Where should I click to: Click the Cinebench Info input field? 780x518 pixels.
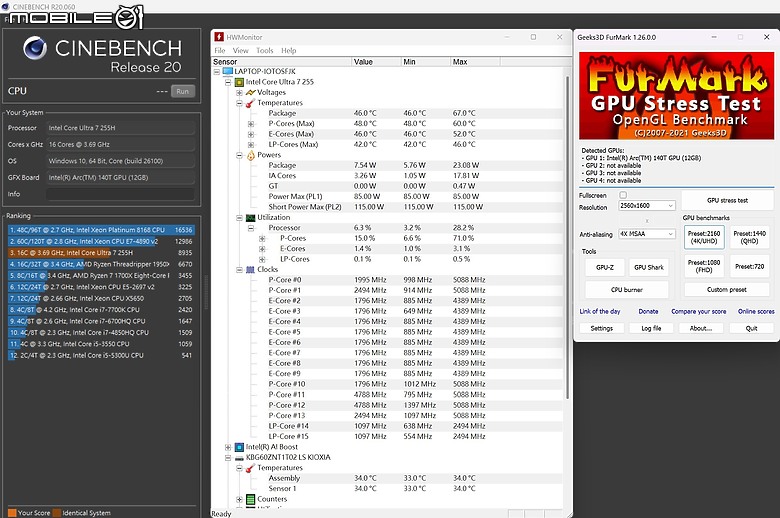(x=120, y=194)
